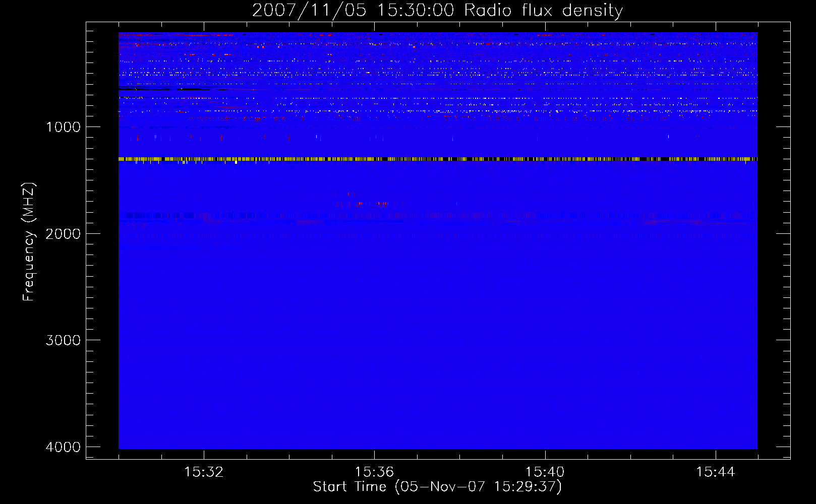Viewport: 816px width, 504px height.
Task: Click the 4000 frequency tick label
Action: pyautogui.click(x=63, y=447)
